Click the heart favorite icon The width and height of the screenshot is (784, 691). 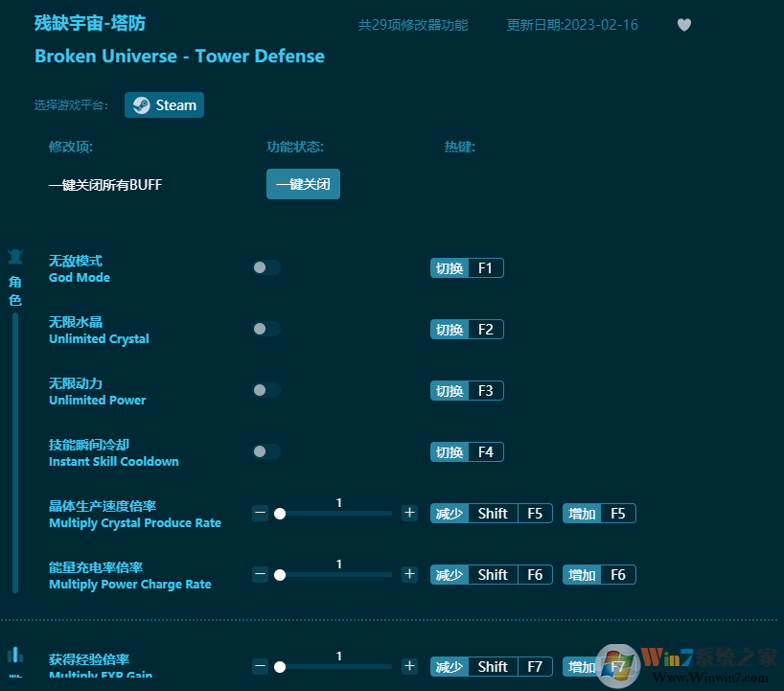pos(684,25)
